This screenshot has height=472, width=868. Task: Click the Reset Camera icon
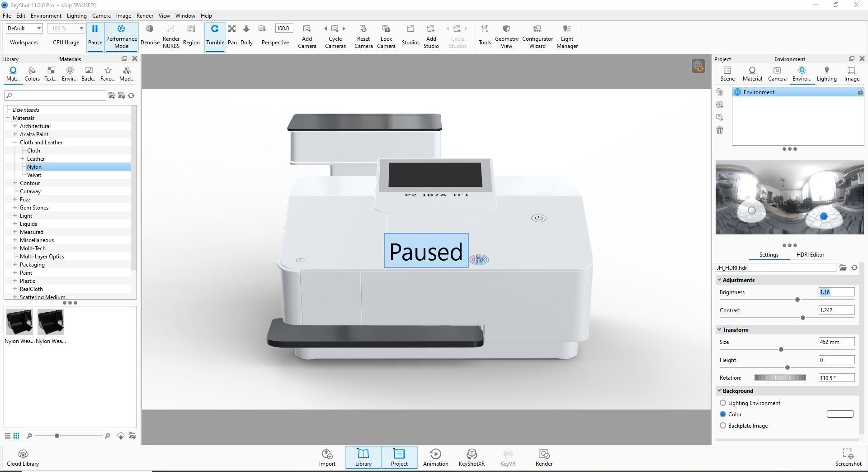[x=363, y=29]
